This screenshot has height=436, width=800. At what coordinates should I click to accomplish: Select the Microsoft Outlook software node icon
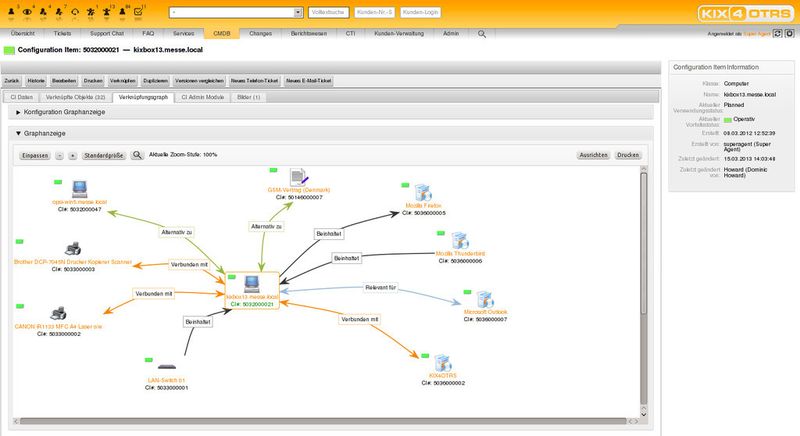485,299
